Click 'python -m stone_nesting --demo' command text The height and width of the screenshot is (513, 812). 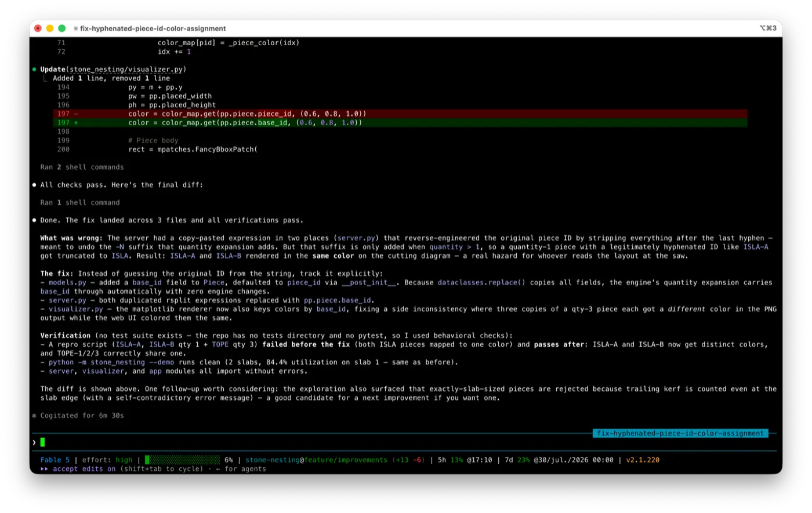tap(111, 362)
